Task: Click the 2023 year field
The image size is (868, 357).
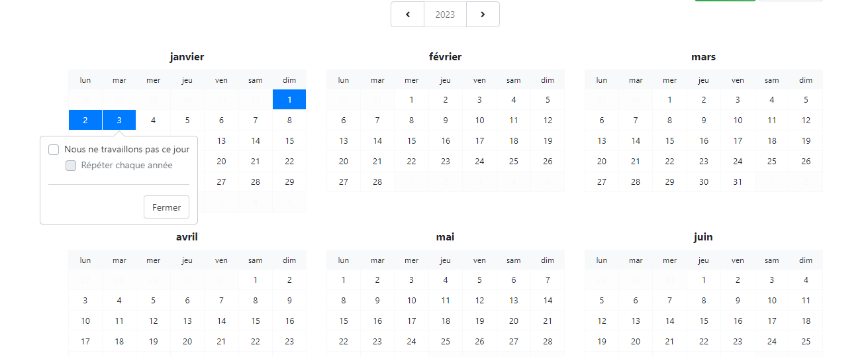Action: pyautogui.click(x=445, y=15)
